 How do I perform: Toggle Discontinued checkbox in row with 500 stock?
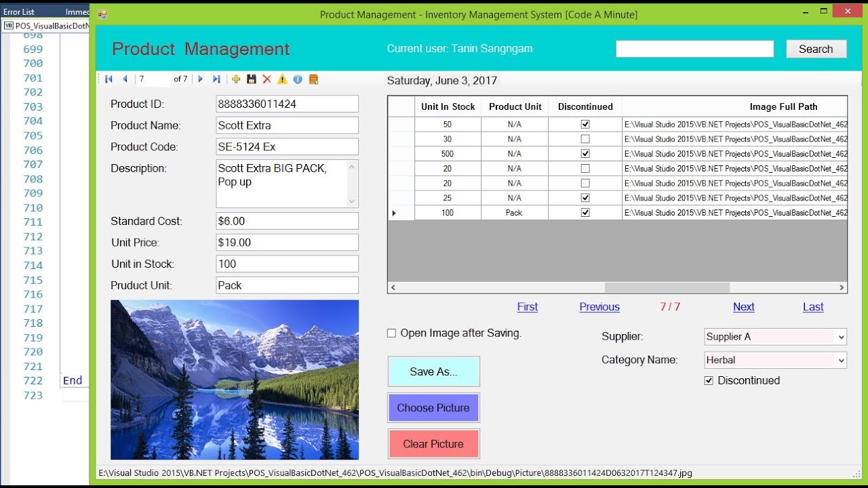tap(585, 154)
